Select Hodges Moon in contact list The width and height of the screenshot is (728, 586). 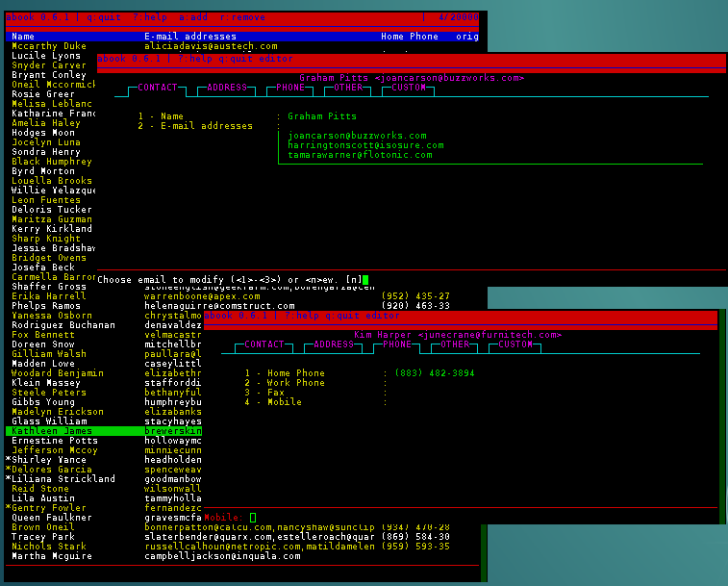pyautogui.click(x=42, y=133)
